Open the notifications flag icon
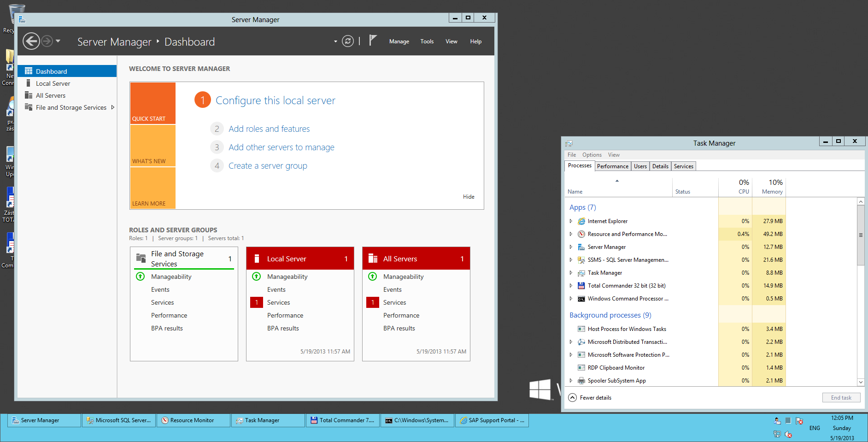The image size is (868, 442). pos(373,41)
